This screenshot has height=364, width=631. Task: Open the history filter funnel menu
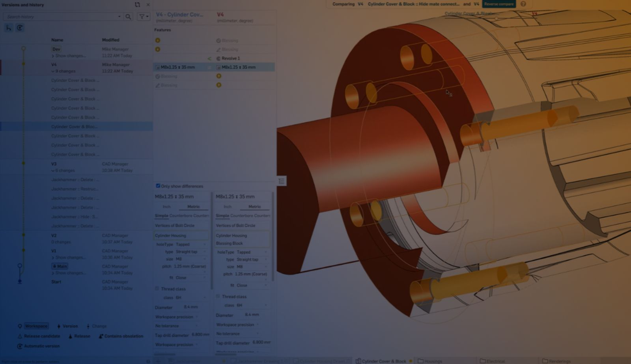(x=144, y=17)
